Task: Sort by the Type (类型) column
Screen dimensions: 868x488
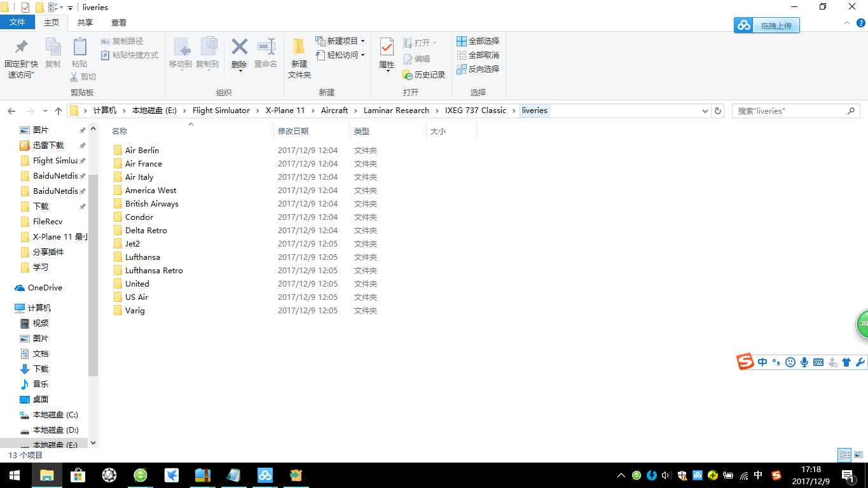Action: coord(362,132)
